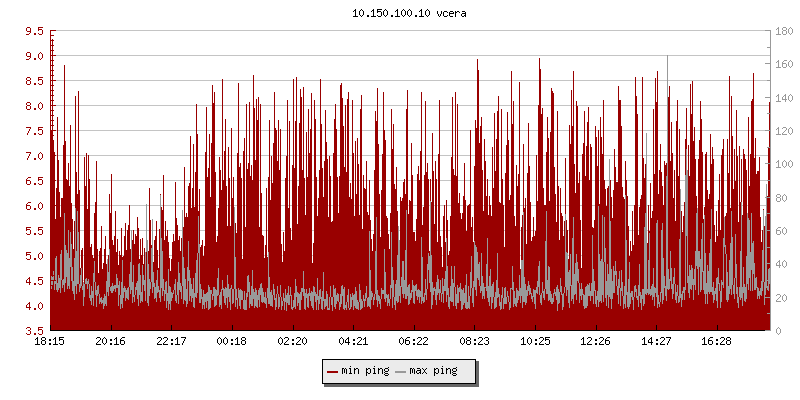The image size is (800, 400).
Task: Select the 08:23 time axis label
Action: tap(474, 342)
